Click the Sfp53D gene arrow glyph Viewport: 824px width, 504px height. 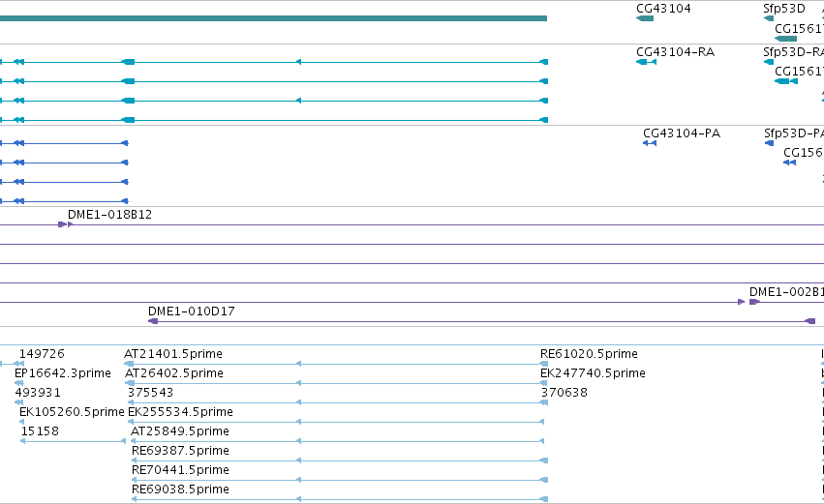[x=769, y=18]
